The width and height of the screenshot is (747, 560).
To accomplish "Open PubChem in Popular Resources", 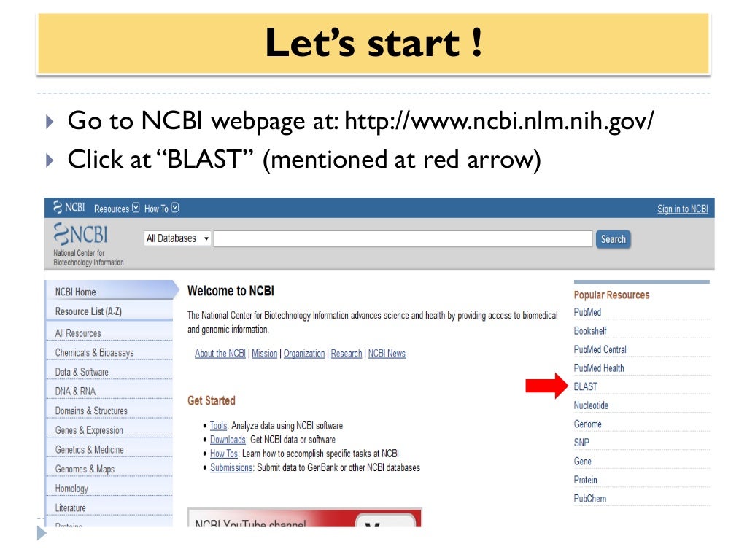I will coord(589,499).
